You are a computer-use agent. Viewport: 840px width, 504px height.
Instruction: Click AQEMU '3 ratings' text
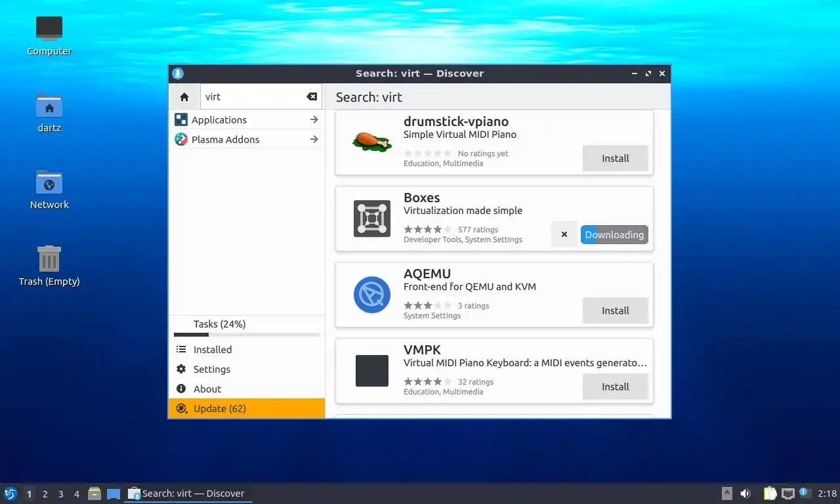point(473,306)
